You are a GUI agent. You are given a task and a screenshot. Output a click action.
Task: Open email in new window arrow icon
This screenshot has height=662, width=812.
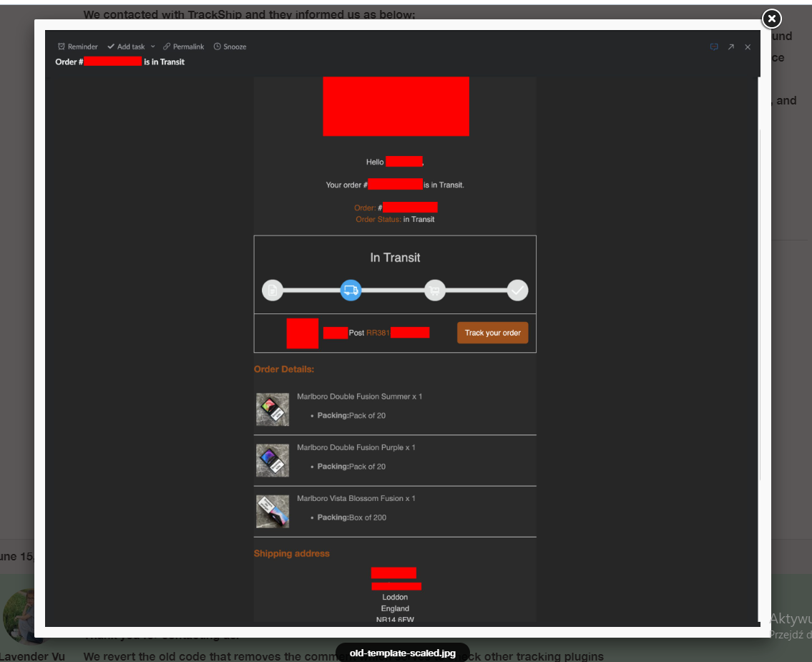click(x=730, y=47)
